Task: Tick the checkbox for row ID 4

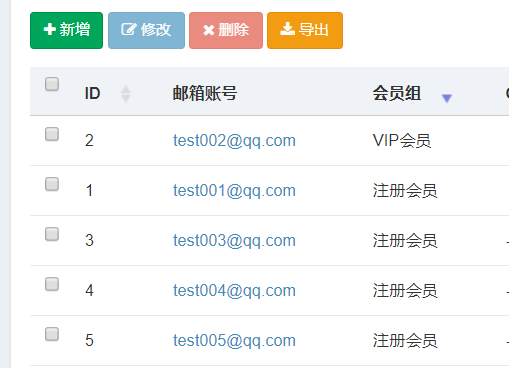Action: click(x=52, y=284)
